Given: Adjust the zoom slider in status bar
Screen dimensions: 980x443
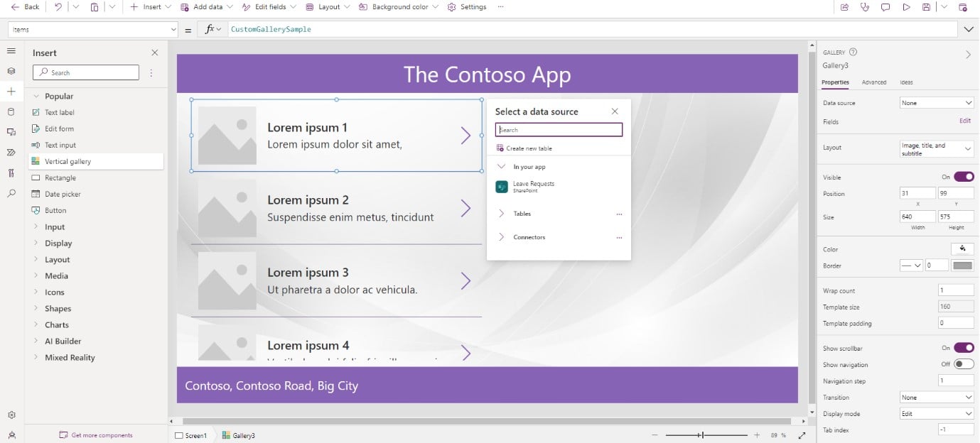Looking at the screenshot, I should 706,435.
